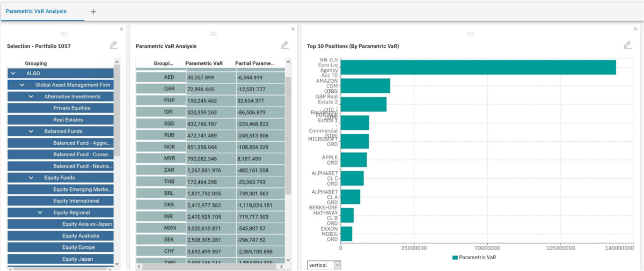Toggle the Parametric VaR legend swatch
This screenshot has height=271, width=644.
point(455,258)
